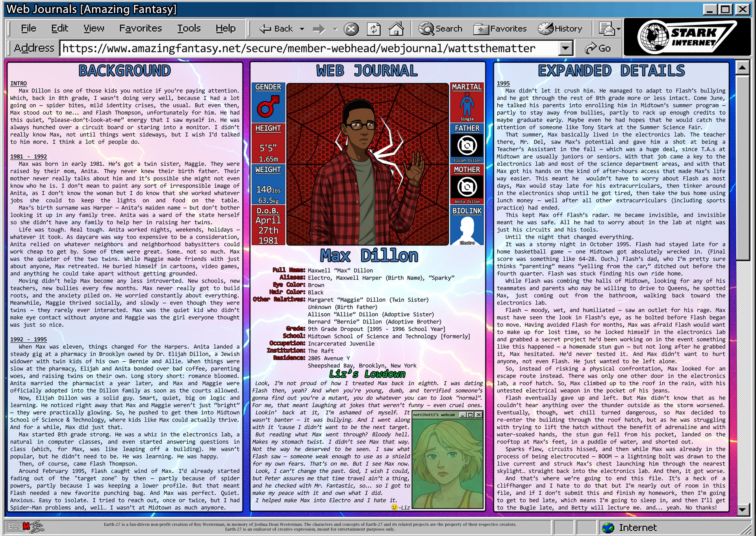Click the Stark Internet logo
This screenshot has width=756, height=536.
tap(687, 37)
